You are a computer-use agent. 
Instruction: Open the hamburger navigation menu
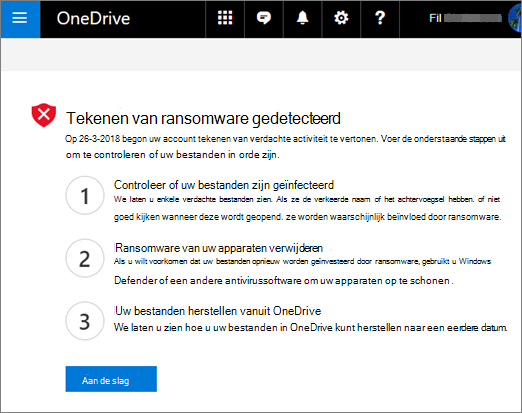point(20,19)
